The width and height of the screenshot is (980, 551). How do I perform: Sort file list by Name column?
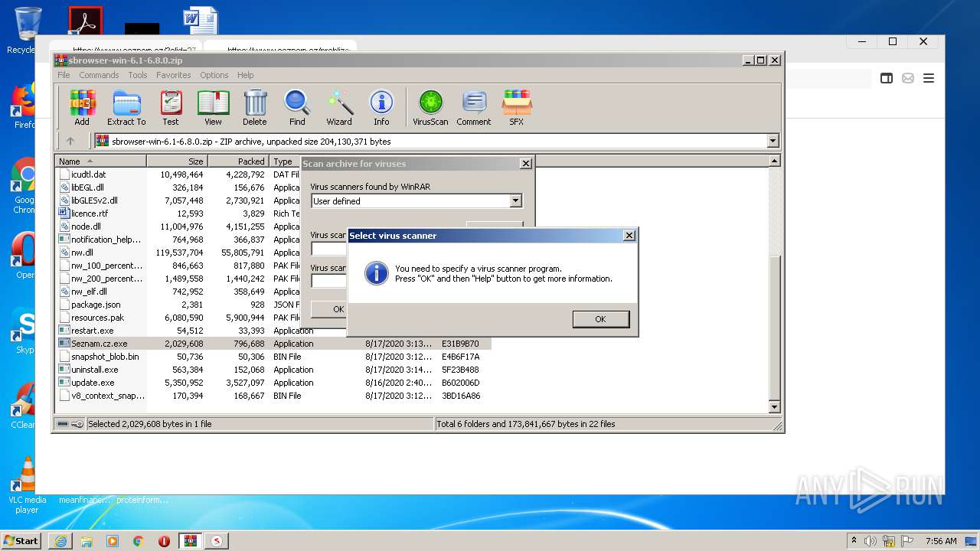[x=100, y=161]
